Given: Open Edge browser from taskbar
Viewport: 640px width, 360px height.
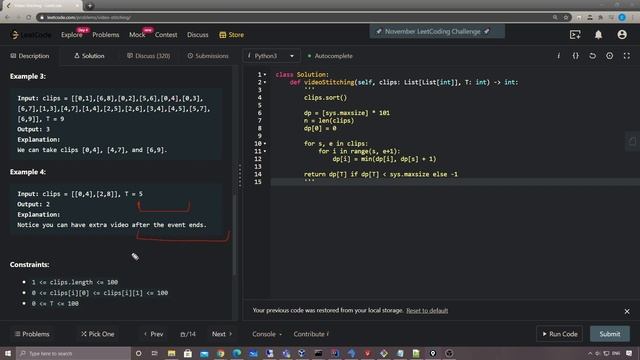Looking at the screenshot, I should 237,353.
